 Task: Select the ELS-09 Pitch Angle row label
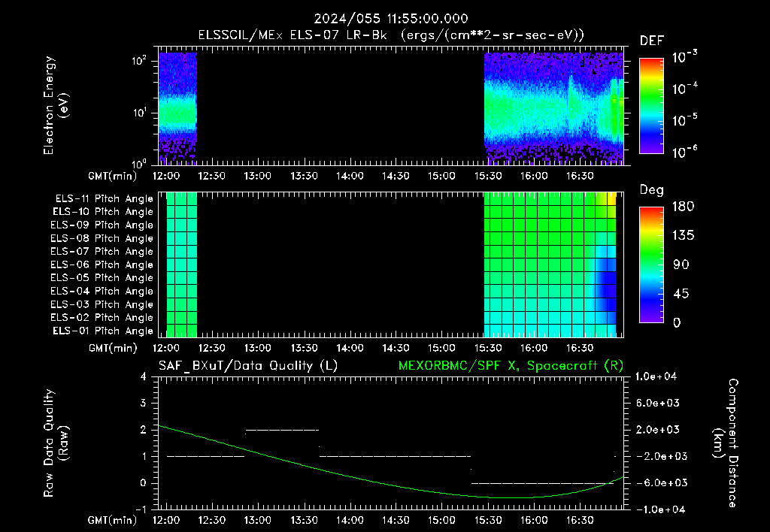click(102, 225)
